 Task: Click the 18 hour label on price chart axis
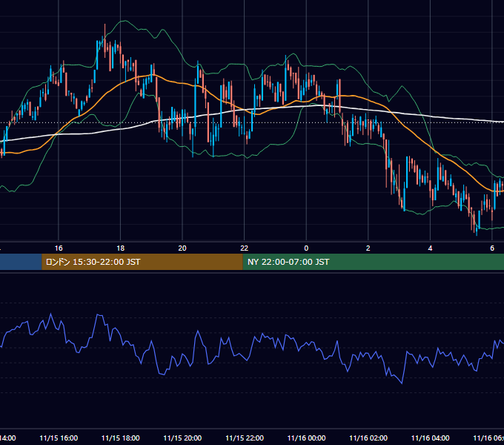(121, 248)
